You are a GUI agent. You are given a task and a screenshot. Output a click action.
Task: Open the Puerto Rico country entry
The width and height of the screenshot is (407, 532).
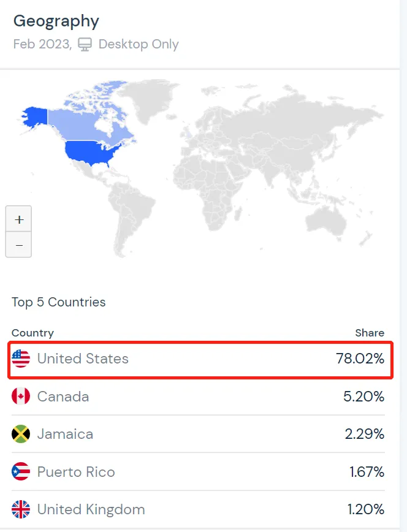76,472
